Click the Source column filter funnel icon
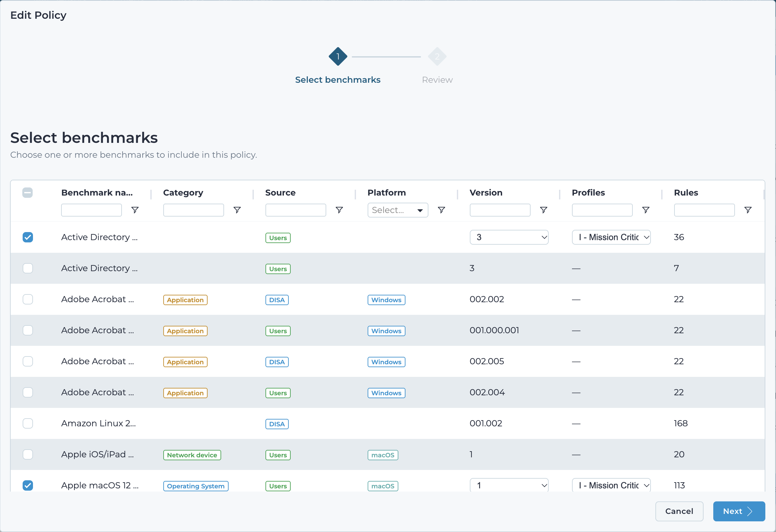The width and height of the screenshot is (776, 532). click(x=339, y=210)
